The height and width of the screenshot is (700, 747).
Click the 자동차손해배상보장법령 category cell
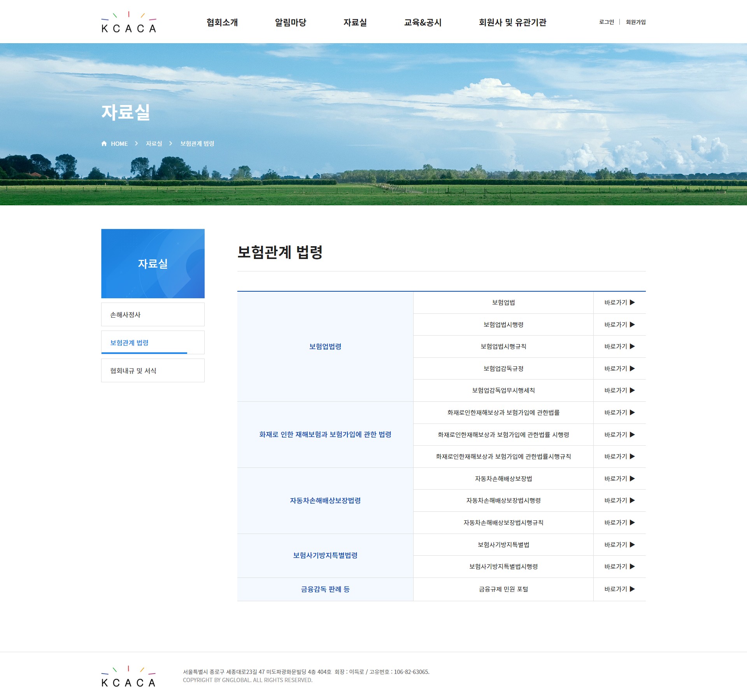325,500
